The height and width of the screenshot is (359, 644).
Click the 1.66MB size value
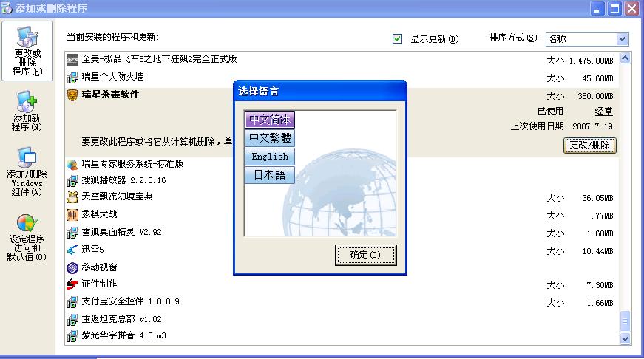coord(600,303)
